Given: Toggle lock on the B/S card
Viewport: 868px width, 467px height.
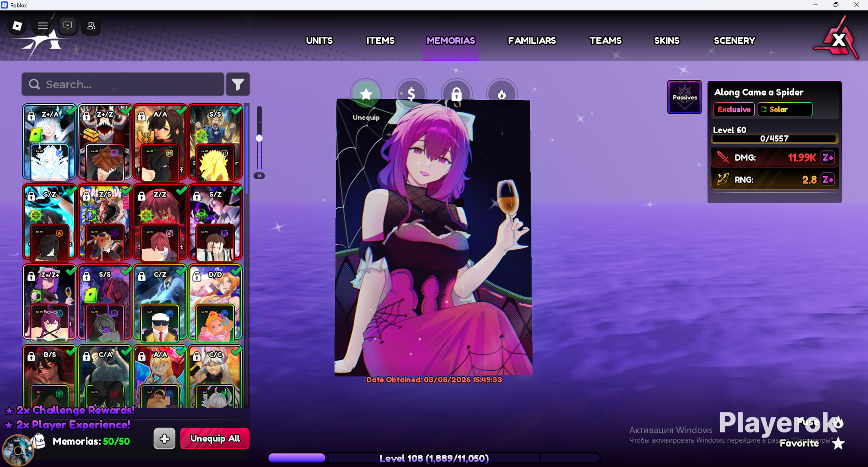Looking at the screenshot, I should (31, 356).
